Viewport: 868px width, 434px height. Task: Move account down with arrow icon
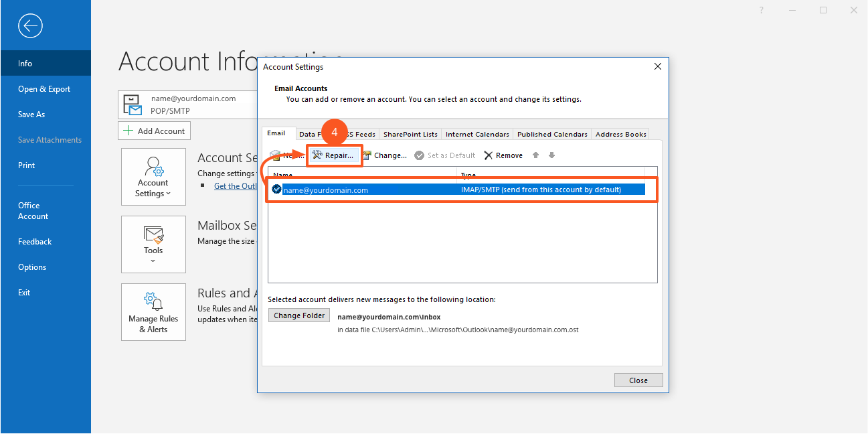tap(551, 155)
